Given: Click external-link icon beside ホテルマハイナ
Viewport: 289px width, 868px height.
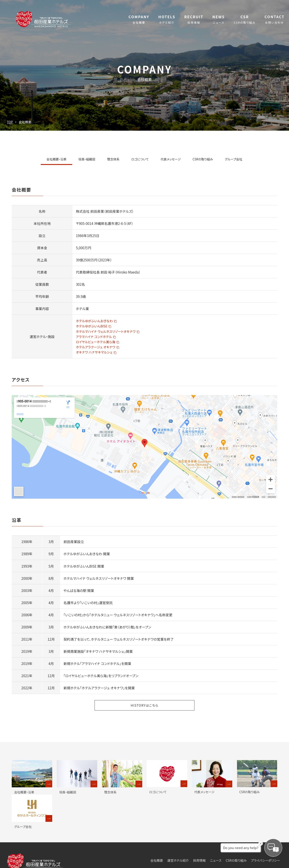Looking at the screenshot, I should tap(138, 332).
